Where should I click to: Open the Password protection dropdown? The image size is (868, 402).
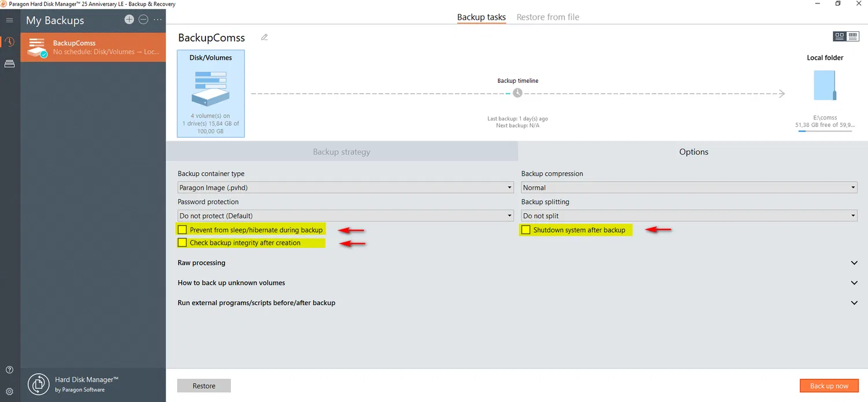[x=345, y=215]
